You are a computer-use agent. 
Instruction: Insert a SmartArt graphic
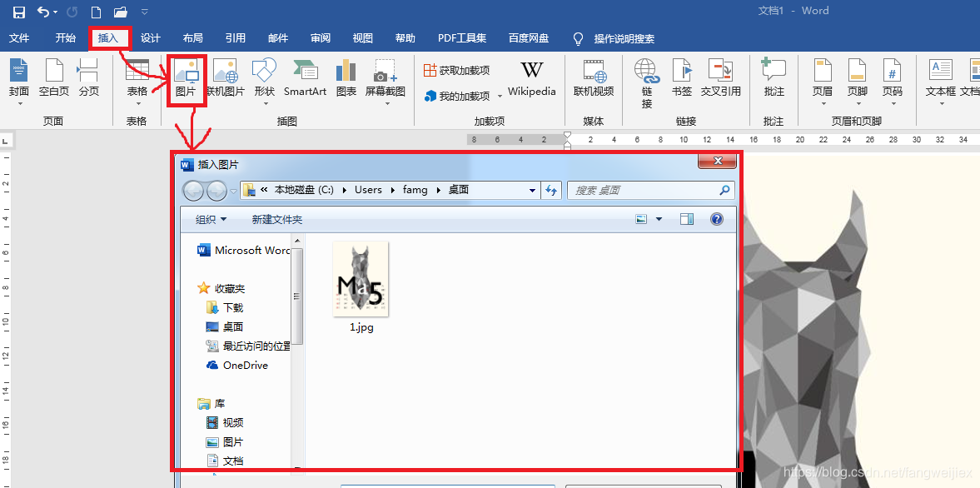tap(305, 79)
